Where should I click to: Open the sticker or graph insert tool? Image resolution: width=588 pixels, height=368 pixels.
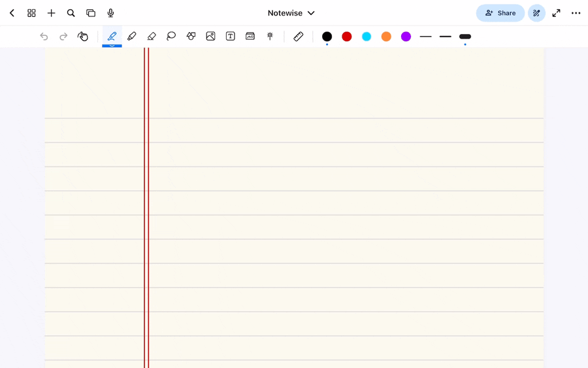(x=250, y=36)
